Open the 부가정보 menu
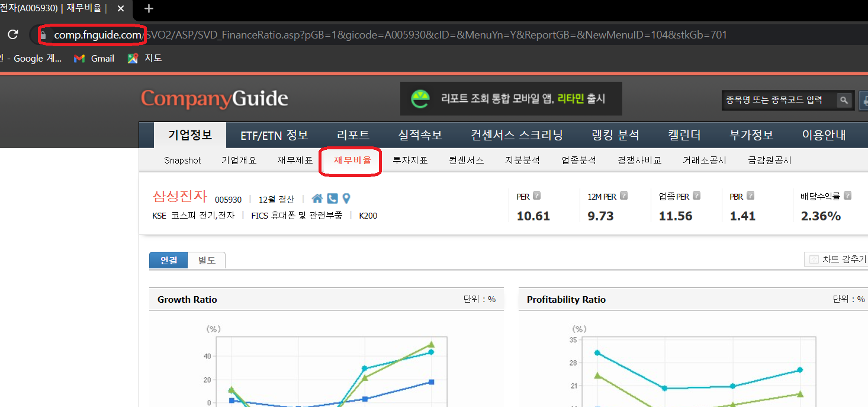Viewport: 868px width, 407px height. click(751, 135)
